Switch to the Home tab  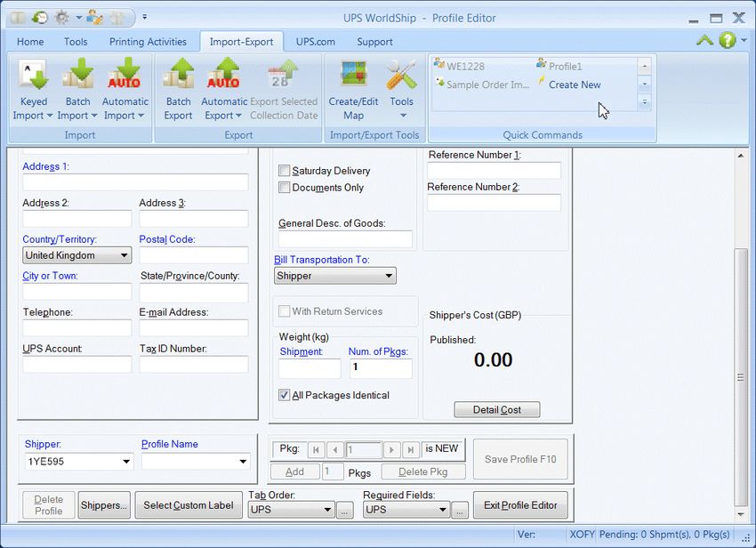[x=30, y=42]
